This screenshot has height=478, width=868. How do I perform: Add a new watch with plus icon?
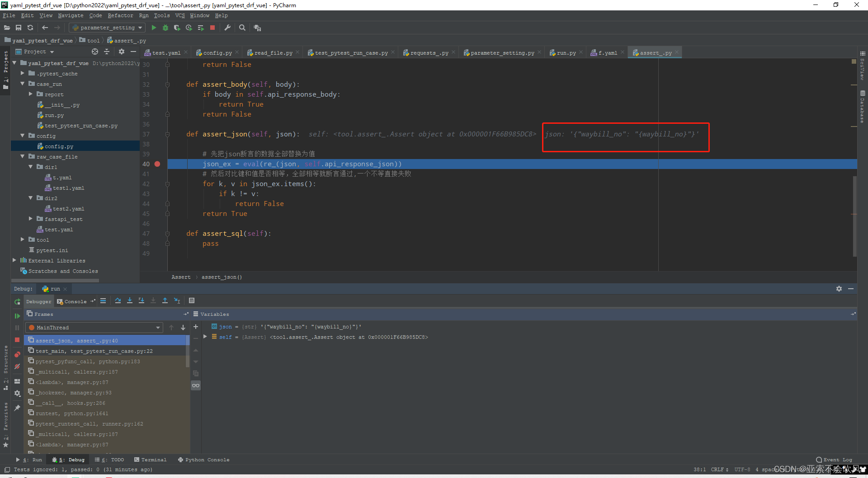point(196,327)
